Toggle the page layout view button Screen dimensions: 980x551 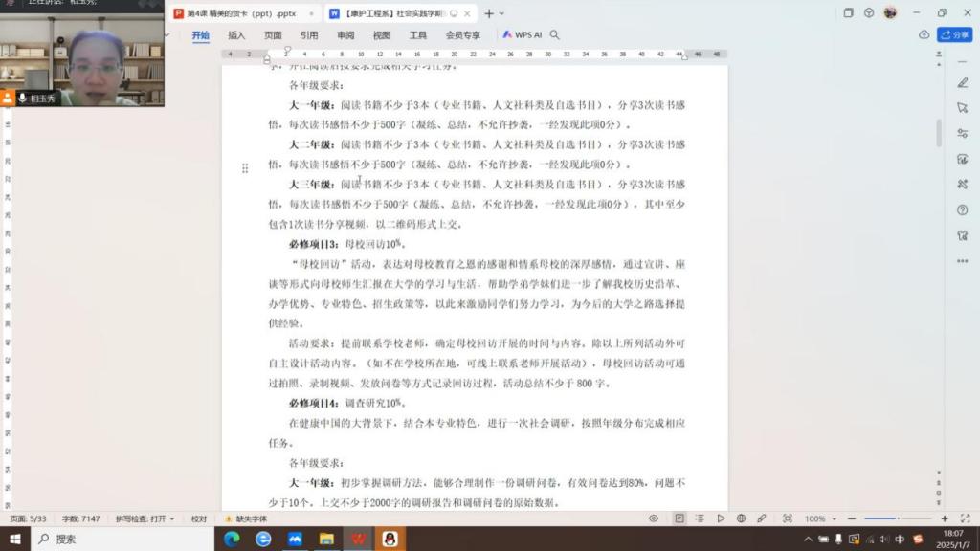pyautogui.click(x=679, y=518)
